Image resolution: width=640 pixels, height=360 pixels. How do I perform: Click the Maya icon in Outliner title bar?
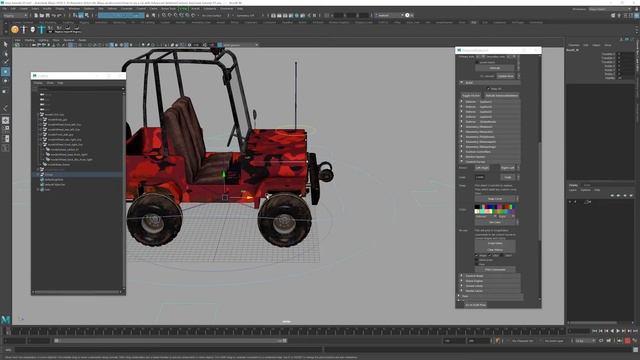point(35,76)
